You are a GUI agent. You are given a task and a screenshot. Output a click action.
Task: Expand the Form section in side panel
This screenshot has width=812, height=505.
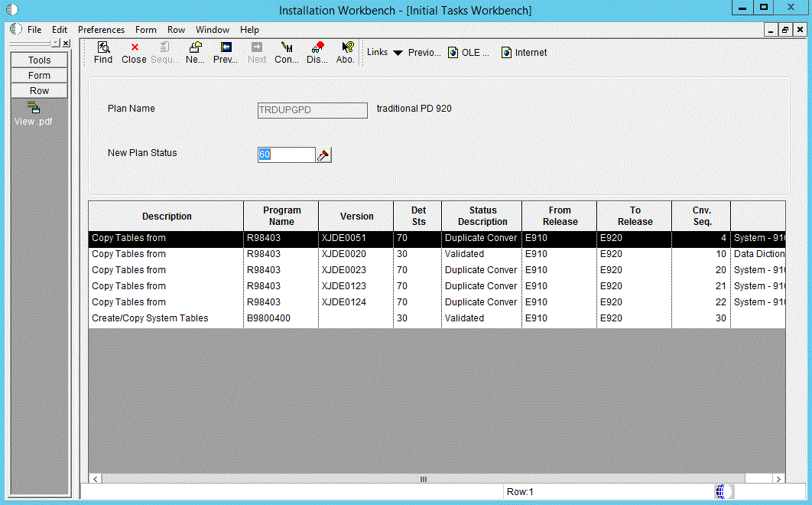pos(39,76)
